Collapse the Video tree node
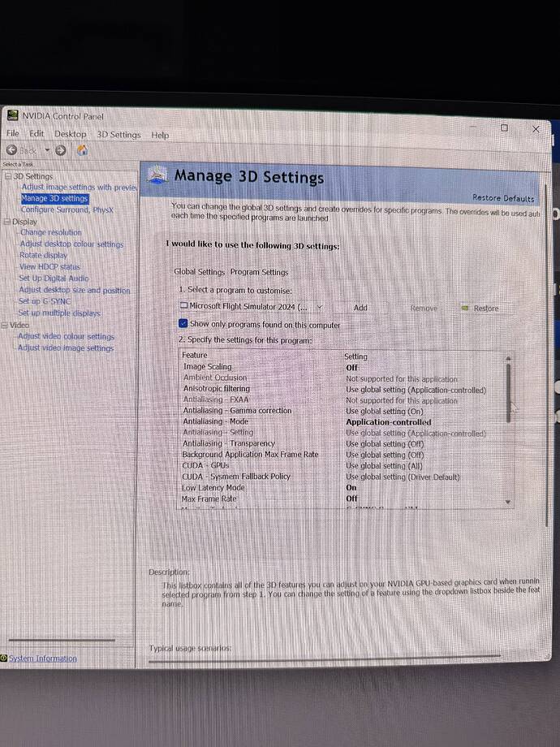This screenshot has height=747, width=560. [x=5, y=325]
